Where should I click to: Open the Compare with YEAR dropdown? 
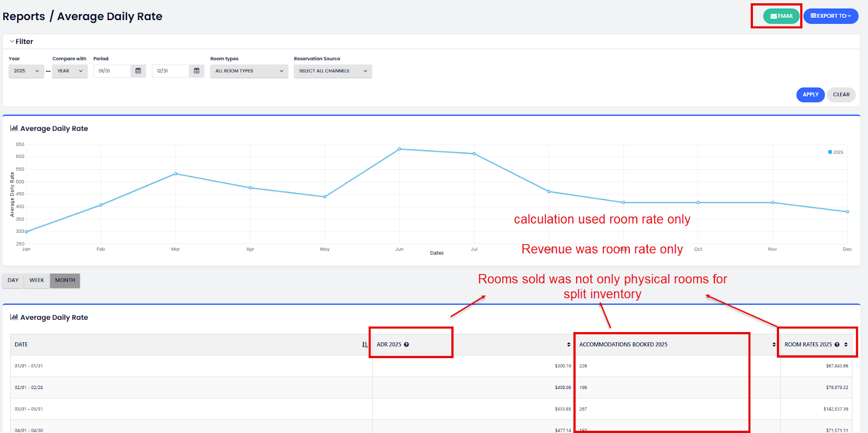(x=69, y=71)
